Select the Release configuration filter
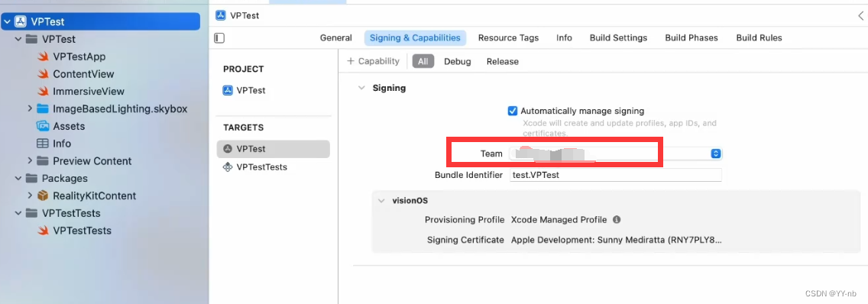 (503, 61)
